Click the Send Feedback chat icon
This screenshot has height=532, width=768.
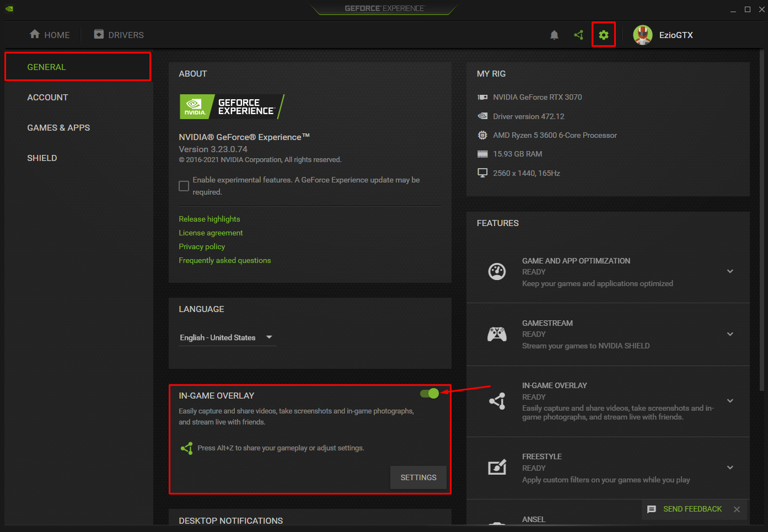[652, 509]
